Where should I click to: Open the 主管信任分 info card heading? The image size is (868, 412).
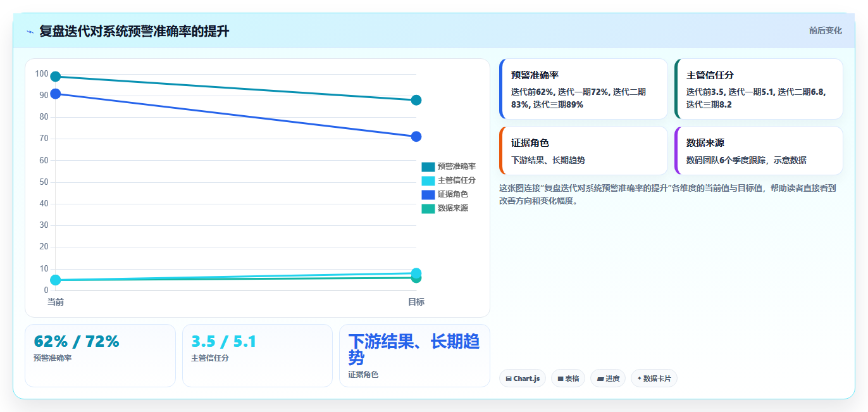point(710,75)
